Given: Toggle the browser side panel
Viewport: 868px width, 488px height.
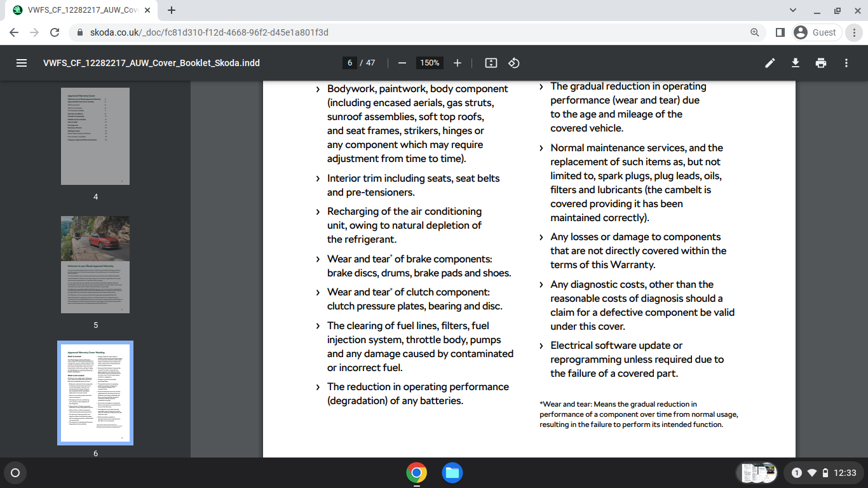Looking at the screenshot, I should (780, 32).
